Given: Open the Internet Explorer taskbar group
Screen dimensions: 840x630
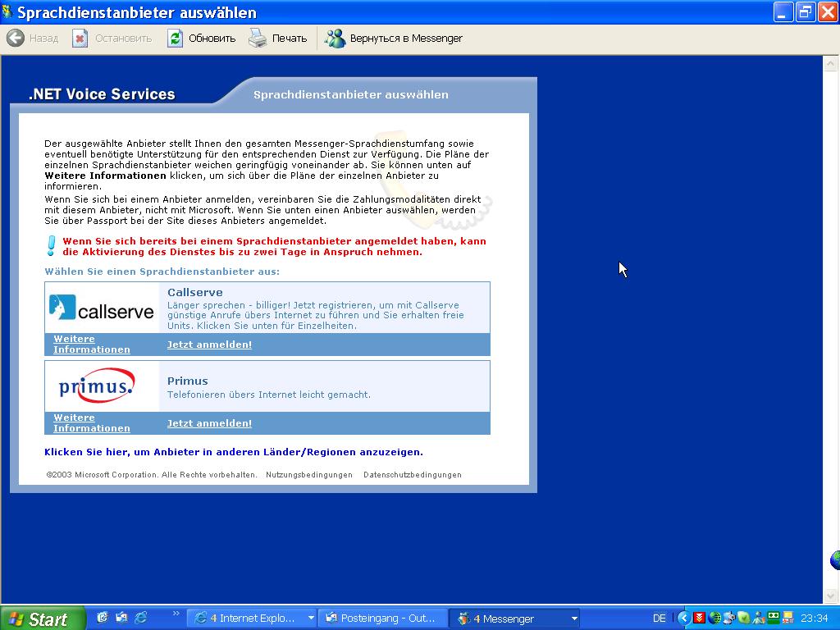Looking at the screenshot, I should point(252,619).
